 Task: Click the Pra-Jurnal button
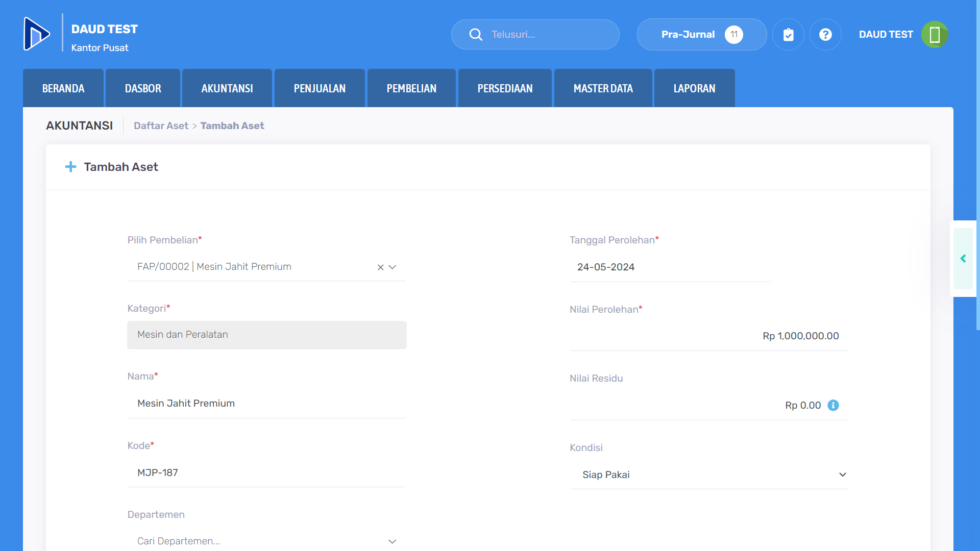coord(702,34)
